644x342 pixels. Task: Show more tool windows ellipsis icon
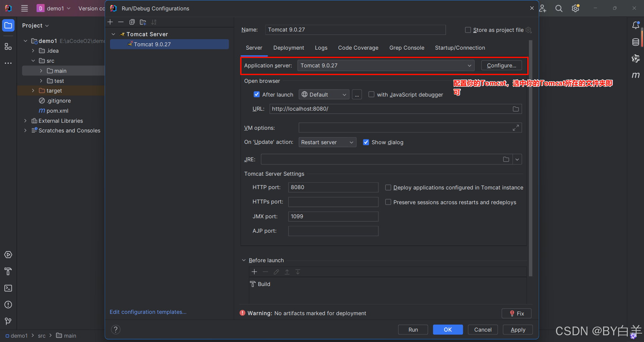click(8, 63)
